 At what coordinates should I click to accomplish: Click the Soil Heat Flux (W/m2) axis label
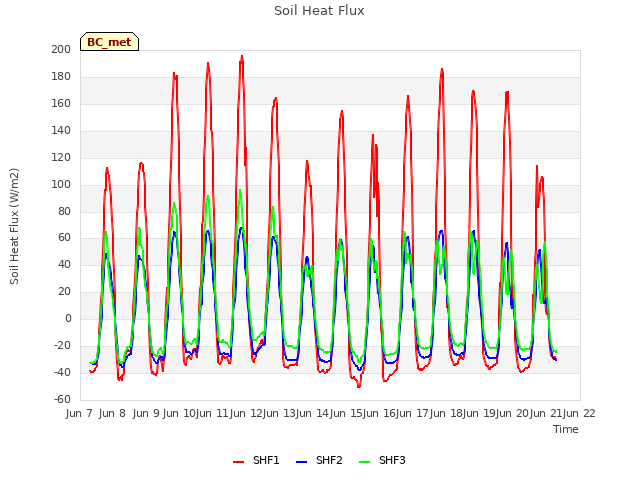pyautogui.click(x=14, y=226)
